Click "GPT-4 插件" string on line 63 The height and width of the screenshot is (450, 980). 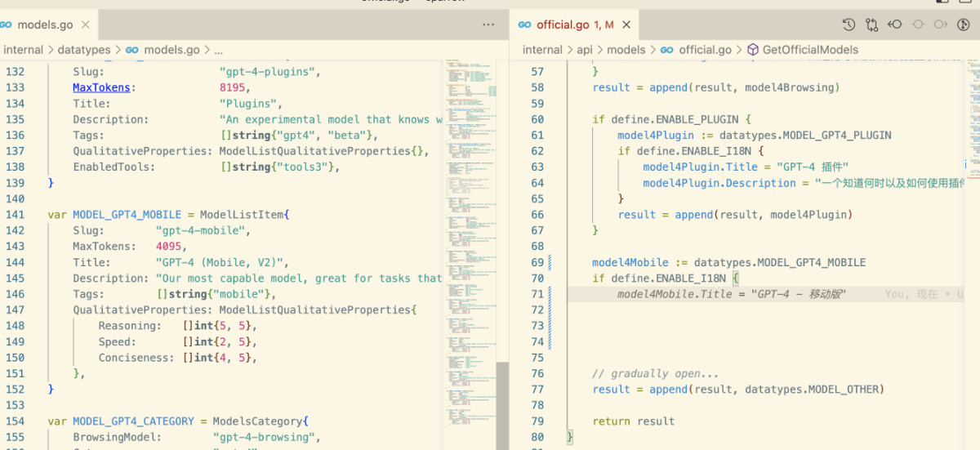tap(813, 167)
